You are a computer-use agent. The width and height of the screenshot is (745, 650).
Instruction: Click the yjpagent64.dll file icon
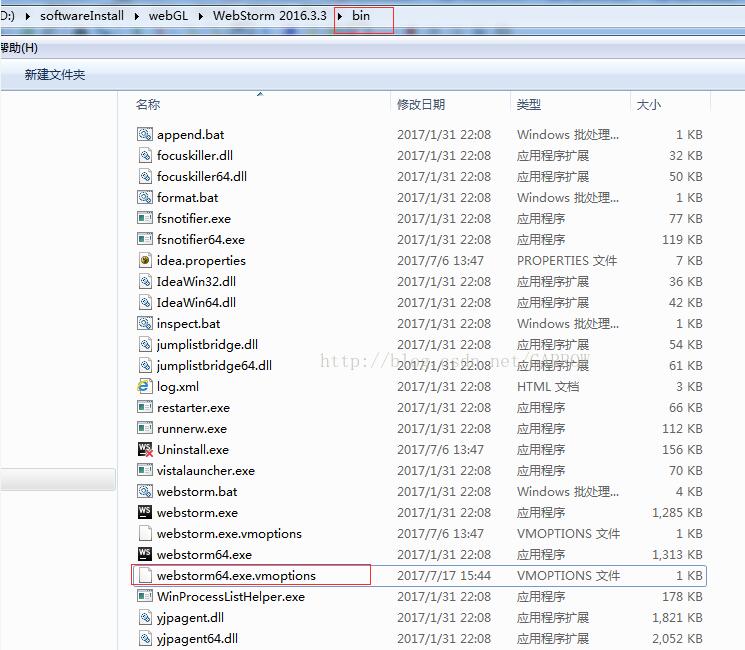click(145, 639)
